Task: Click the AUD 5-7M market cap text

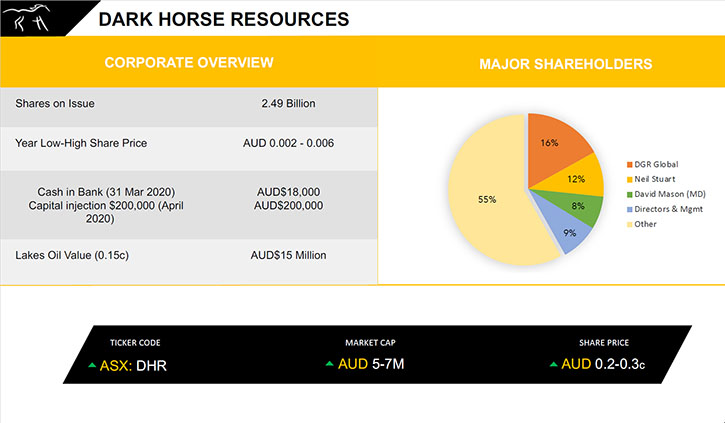Action: (x=371, y=364)
